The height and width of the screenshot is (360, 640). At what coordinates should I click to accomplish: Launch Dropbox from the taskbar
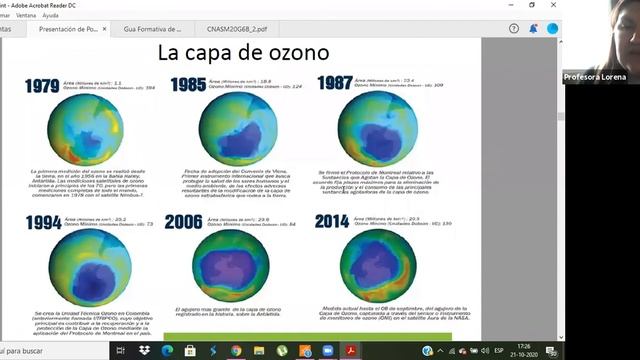pos(144,351)
